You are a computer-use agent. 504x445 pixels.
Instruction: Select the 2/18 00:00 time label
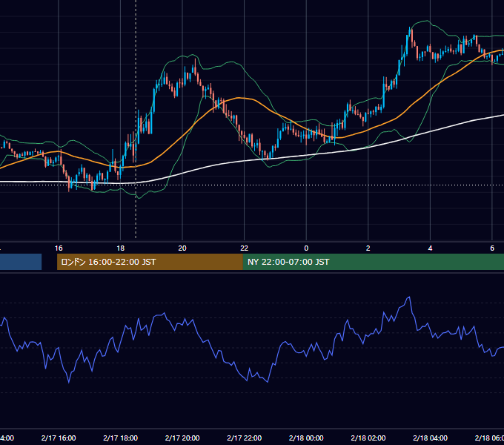(306, 438)
